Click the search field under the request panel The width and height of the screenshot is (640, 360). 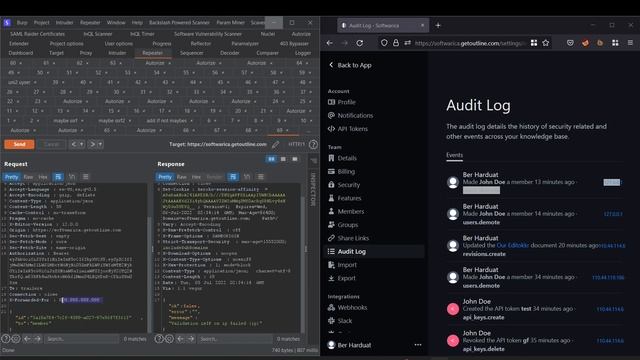click(x=82, y=339)
